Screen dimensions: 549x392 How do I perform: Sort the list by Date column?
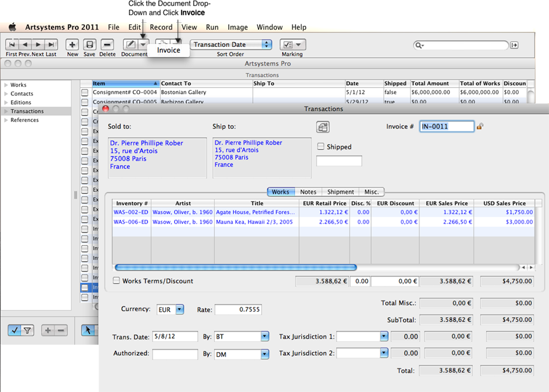pos(364,83)
